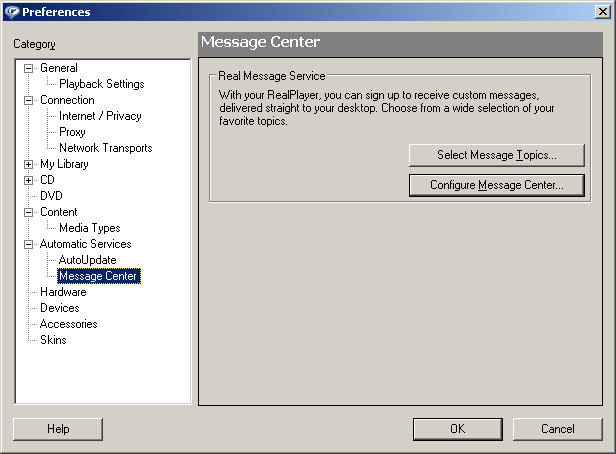Open Network Transports category

click(x=105, y=148)
